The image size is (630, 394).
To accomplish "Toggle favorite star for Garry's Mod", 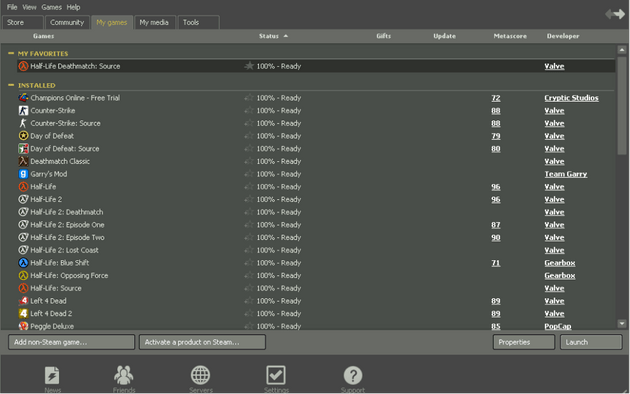I will 249,174.
